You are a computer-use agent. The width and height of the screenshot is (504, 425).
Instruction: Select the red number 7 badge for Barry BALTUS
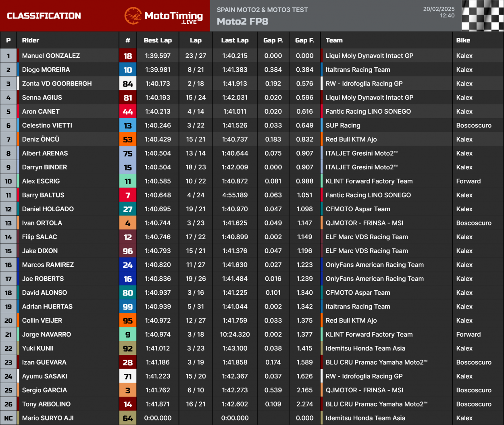(128, 195)
